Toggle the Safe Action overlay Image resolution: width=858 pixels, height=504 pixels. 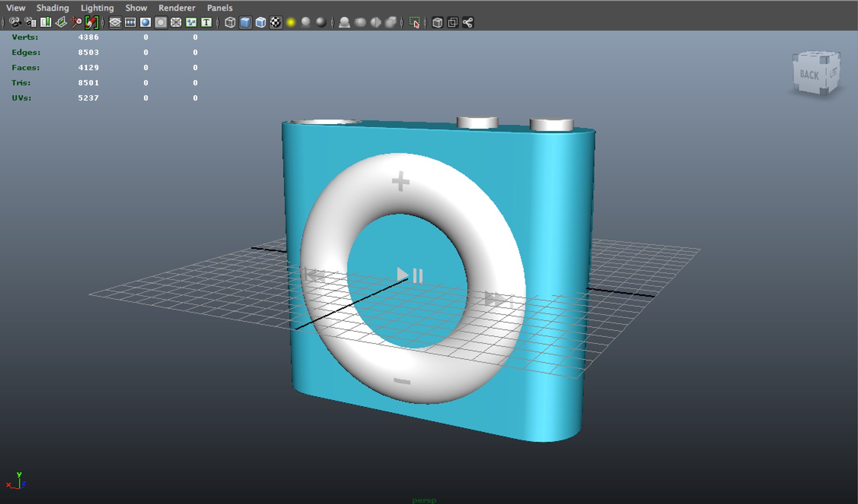coord(191,22)
